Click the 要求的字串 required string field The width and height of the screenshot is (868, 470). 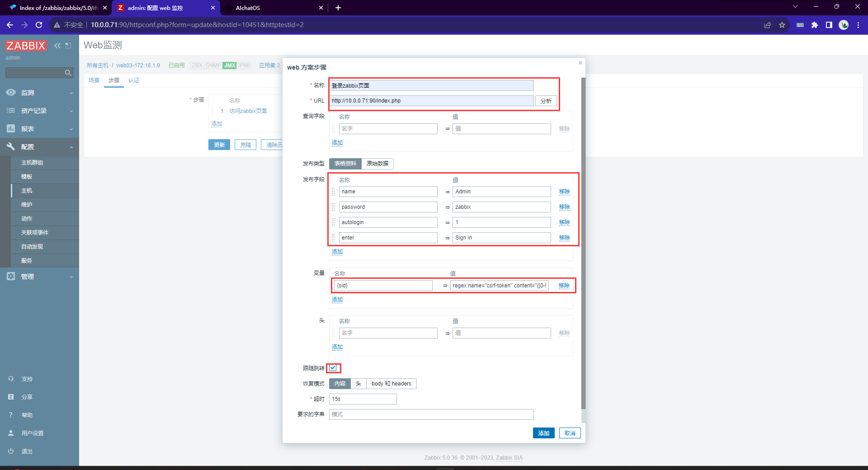coord(431,414)
